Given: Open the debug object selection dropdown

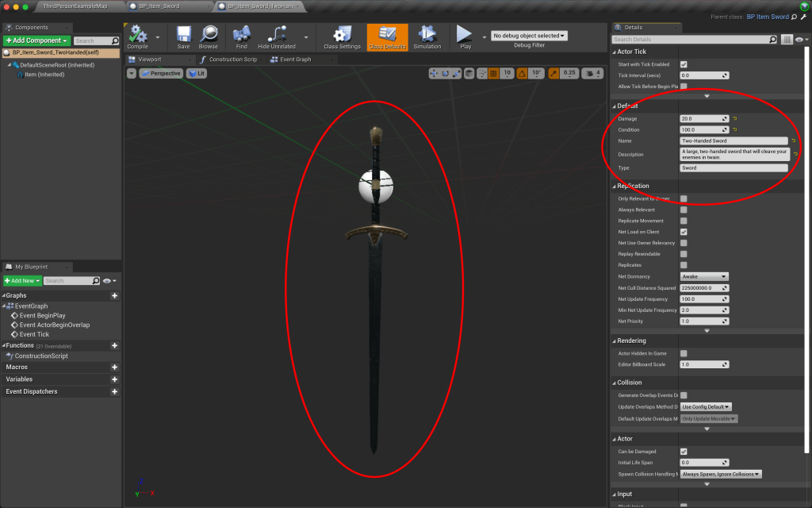Looking at the screenshot, I should click(x=530, y=36).
